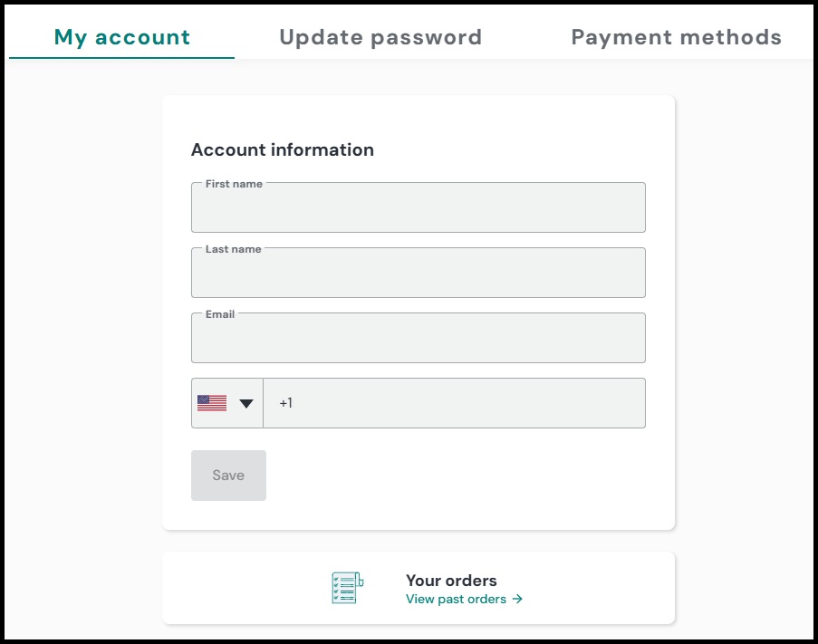818x644 pixels.
Task: Open the country code selector
Action: tap(226, 401)
